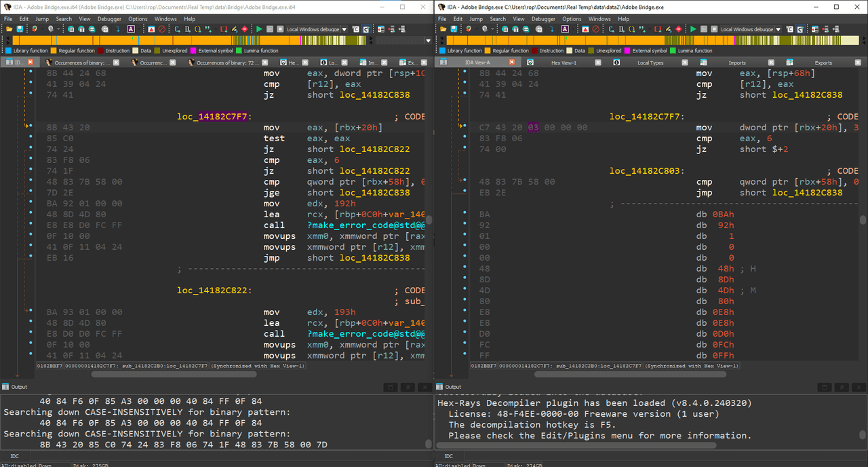Click the Save database icon in the i64 window

tap(20, 29)
